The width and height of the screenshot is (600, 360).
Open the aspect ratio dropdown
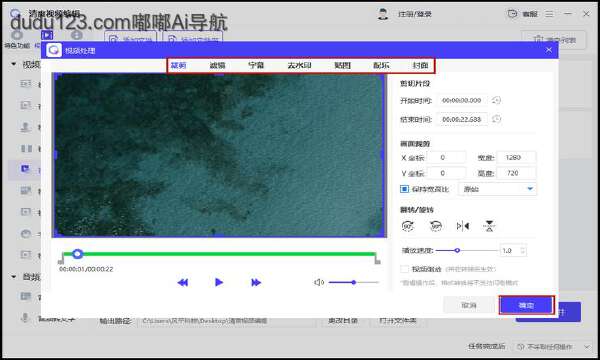497,189
